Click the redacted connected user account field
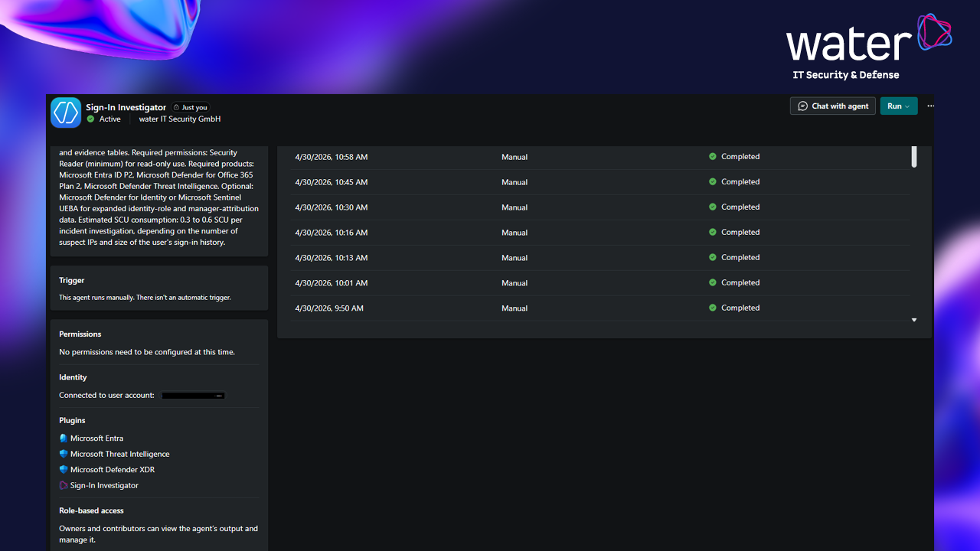This screenshot has height=551, width=980. (x=194, y=396)
